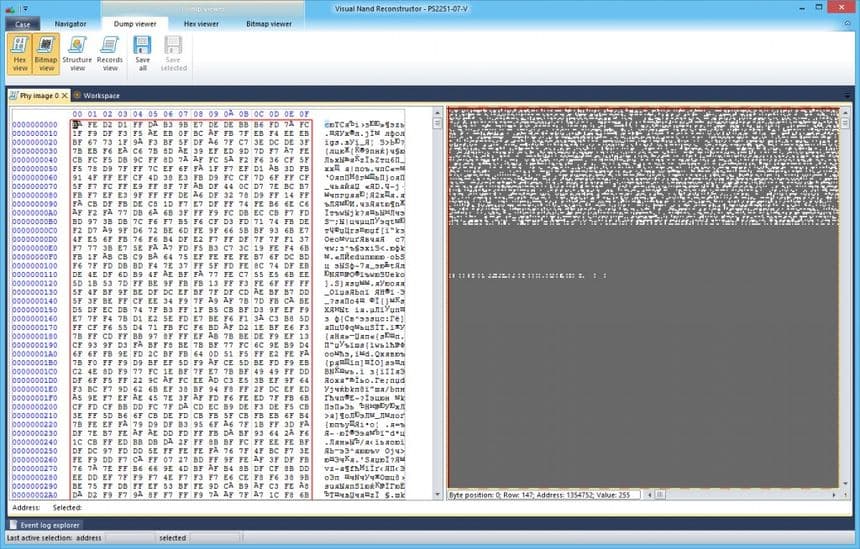860x549 pixels.
Task: Close the Phy image 0 tab
Action: (65, 96)
